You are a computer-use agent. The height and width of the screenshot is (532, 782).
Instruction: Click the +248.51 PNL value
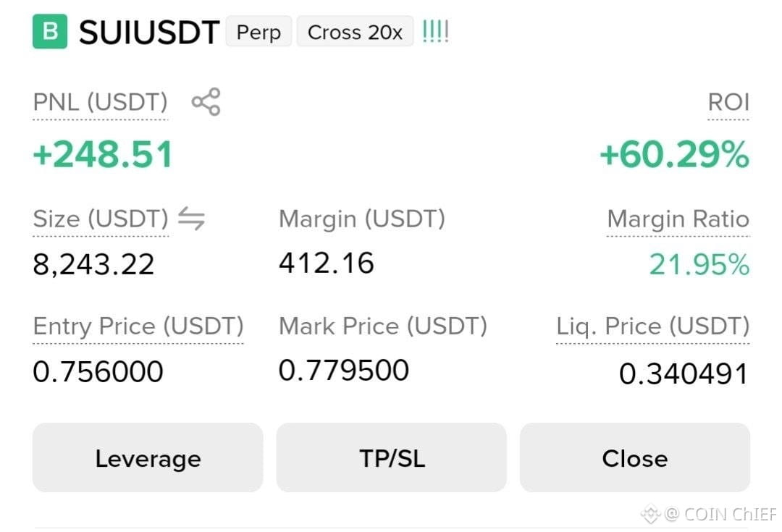[103, 154]
